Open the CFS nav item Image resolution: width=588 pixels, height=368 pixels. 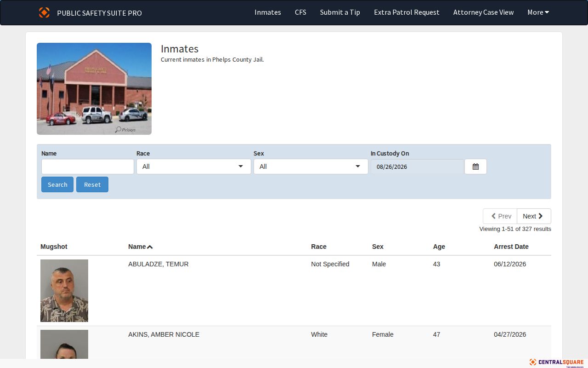pos(300,12)
